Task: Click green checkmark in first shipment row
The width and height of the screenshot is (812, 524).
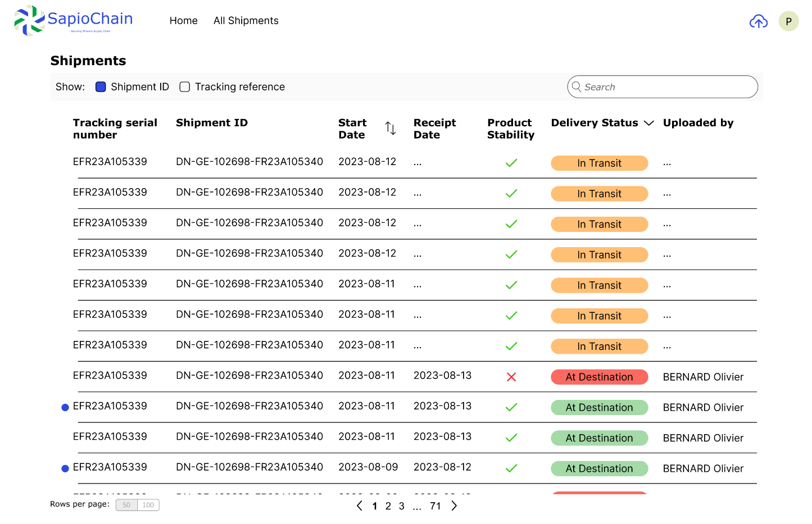Action: point(511,163)
